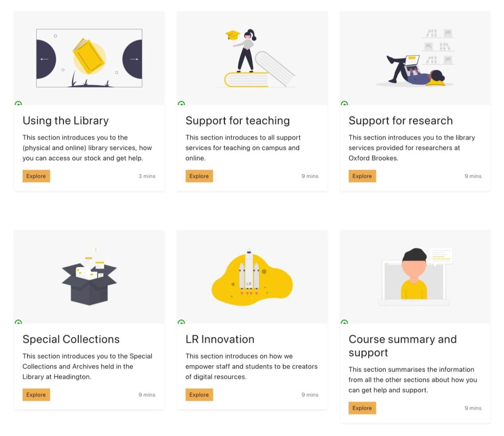
Task: Click the progress icon on Support for teaching card
Action: [x=182, y=104]
